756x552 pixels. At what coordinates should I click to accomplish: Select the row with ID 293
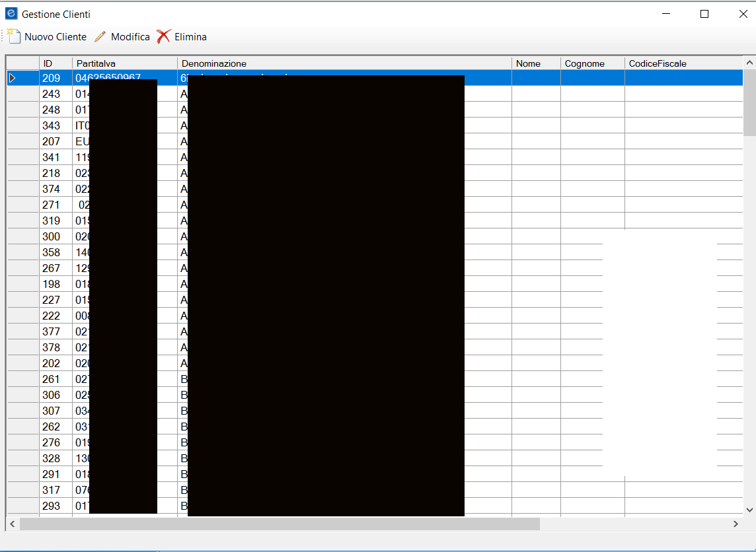click(x=375, y=506)
